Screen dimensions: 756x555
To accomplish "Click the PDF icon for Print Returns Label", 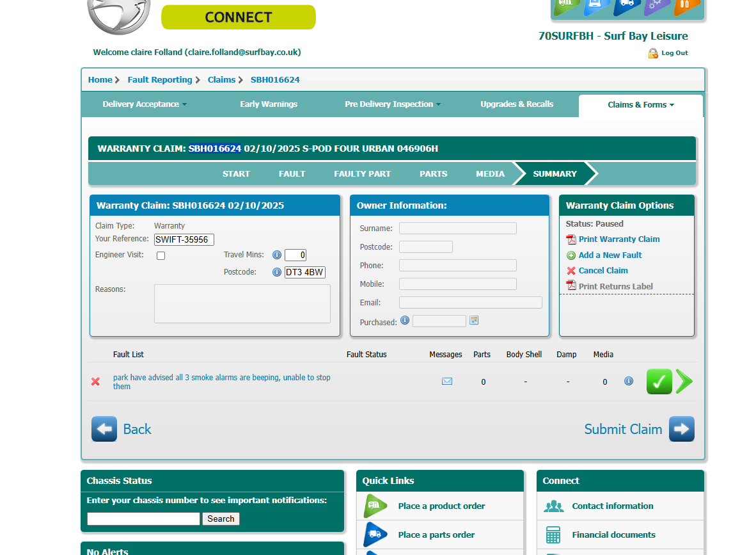I will (x=571, y=286).
